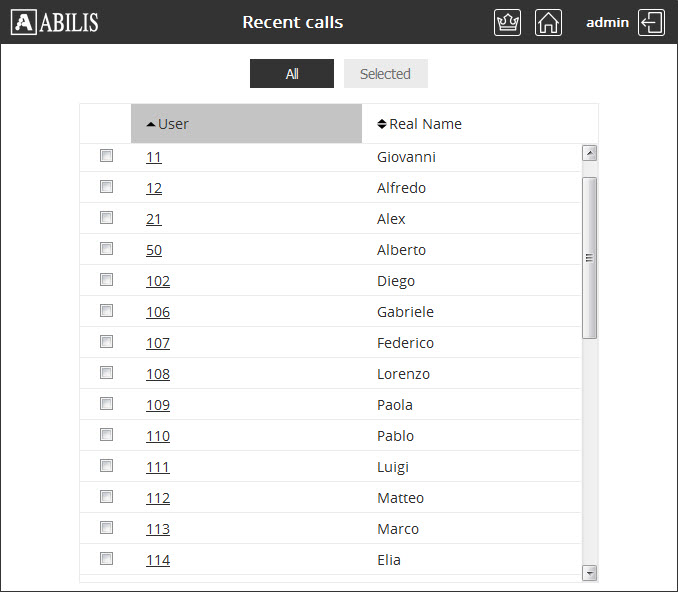
Task: Follow the user 113 link
Action: click(x=158, y=529)
